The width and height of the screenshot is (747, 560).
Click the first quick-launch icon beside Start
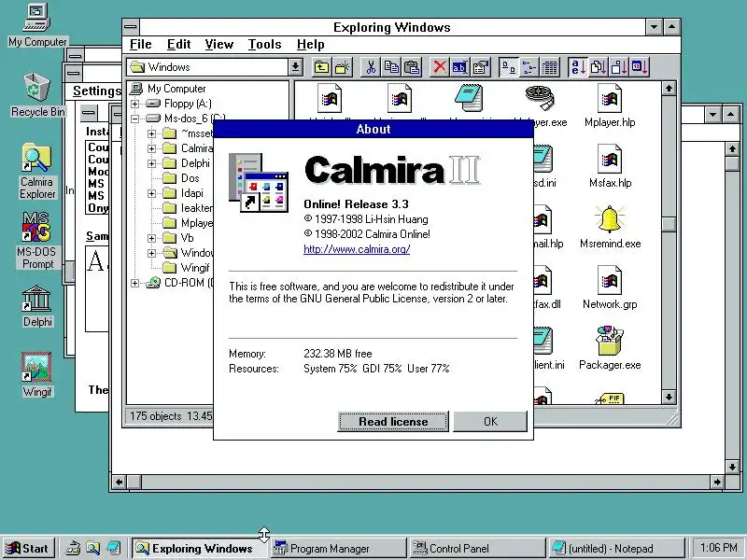73,549
